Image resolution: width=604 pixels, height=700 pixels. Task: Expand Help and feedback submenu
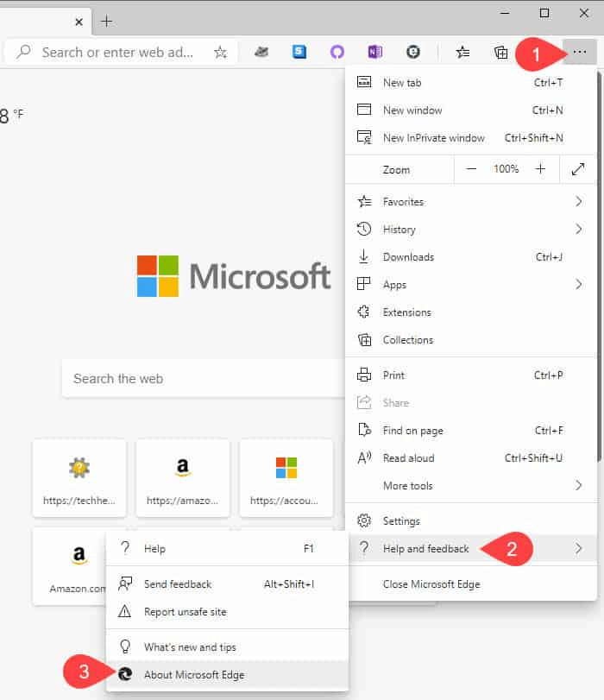470,549
